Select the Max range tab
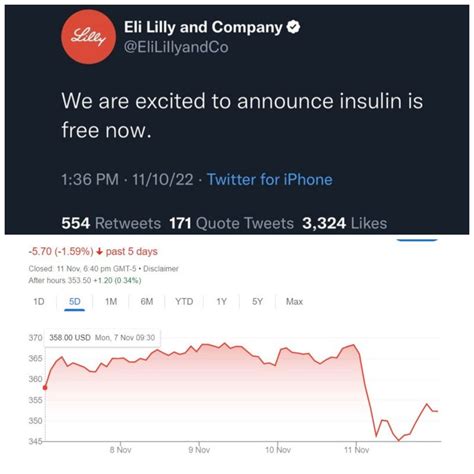The width and height of the screenshot is (474, 474). point(294,302)
